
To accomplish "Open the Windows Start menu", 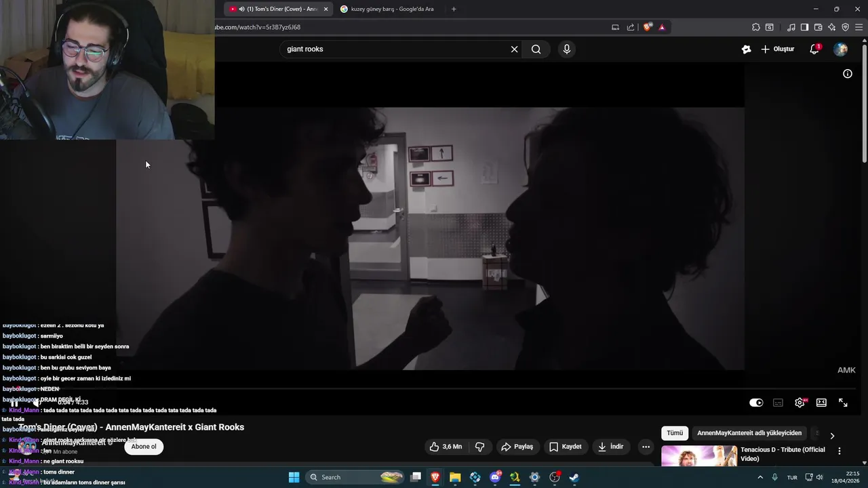I will tap(294, 477).
